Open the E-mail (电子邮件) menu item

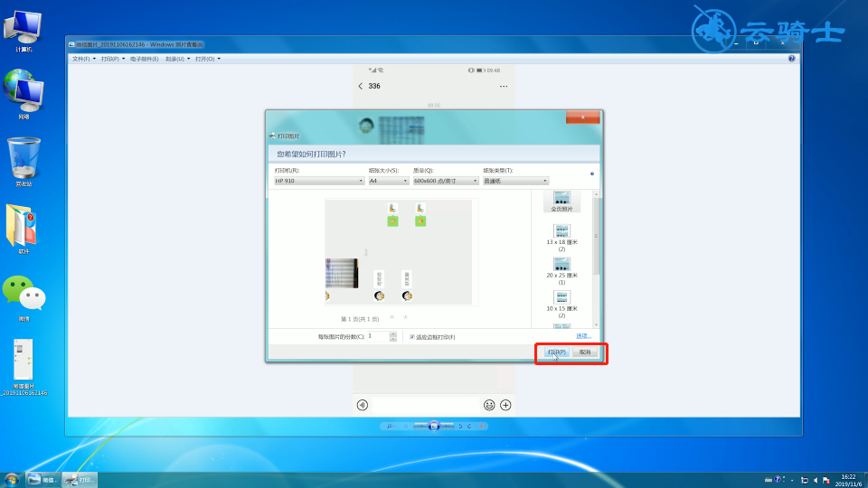coord(145,59)
